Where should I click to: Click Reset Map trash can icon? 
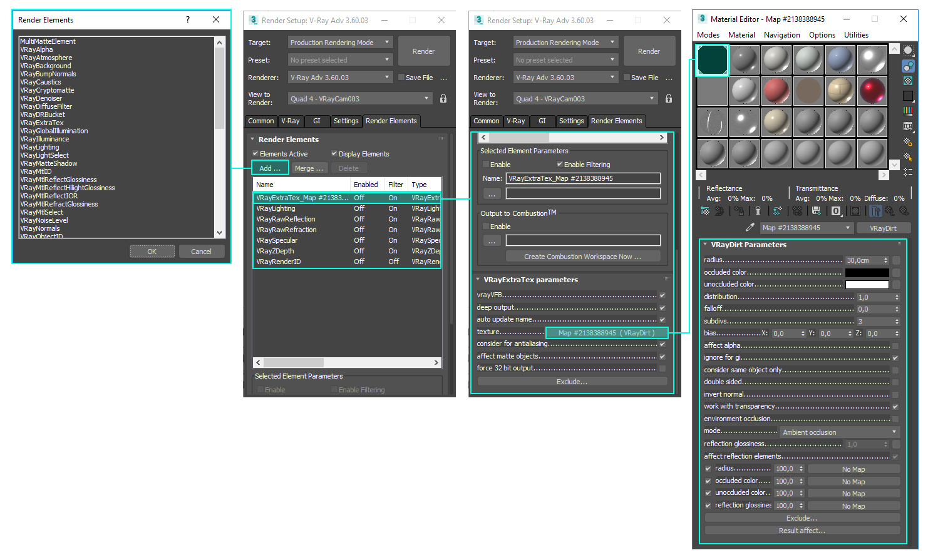[758, 211]
